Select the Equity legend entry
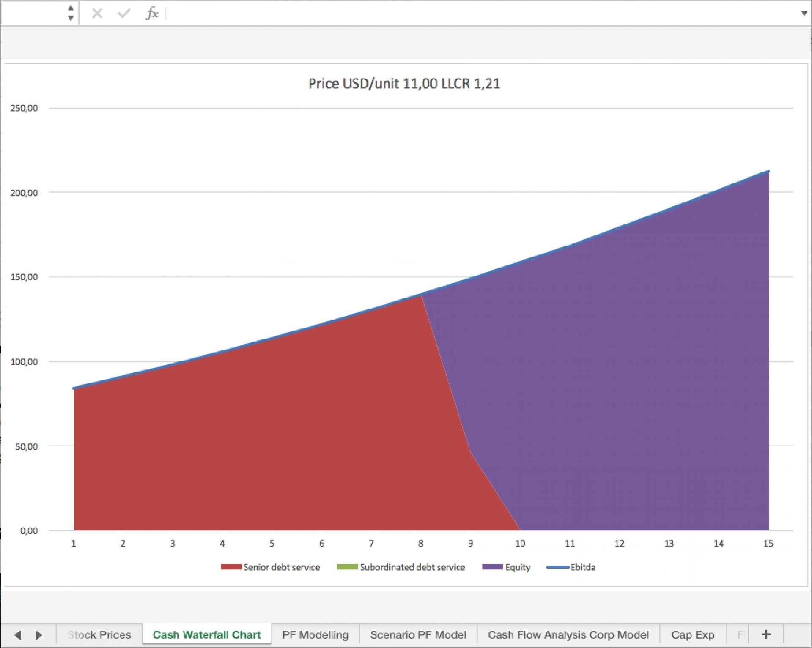Viewport: 812px width, 648px height. tap(506, 567)
